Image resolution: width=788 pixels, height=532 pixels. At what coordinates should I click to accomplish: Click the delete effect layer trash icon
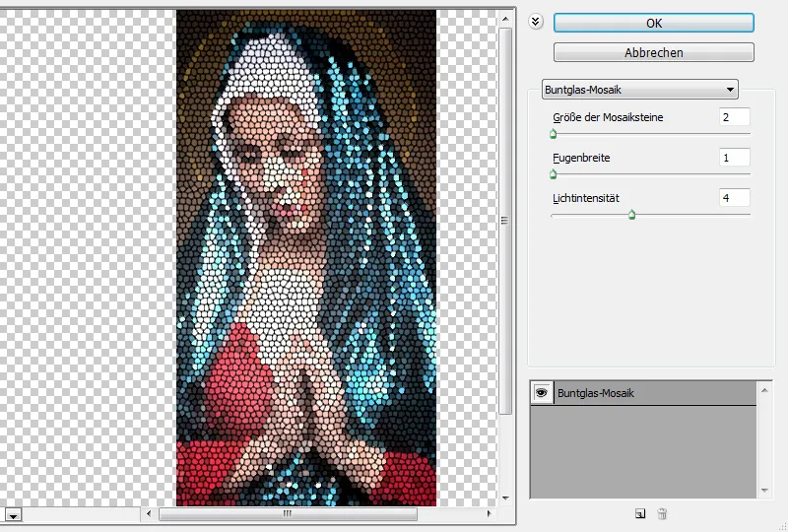(662, 513)
